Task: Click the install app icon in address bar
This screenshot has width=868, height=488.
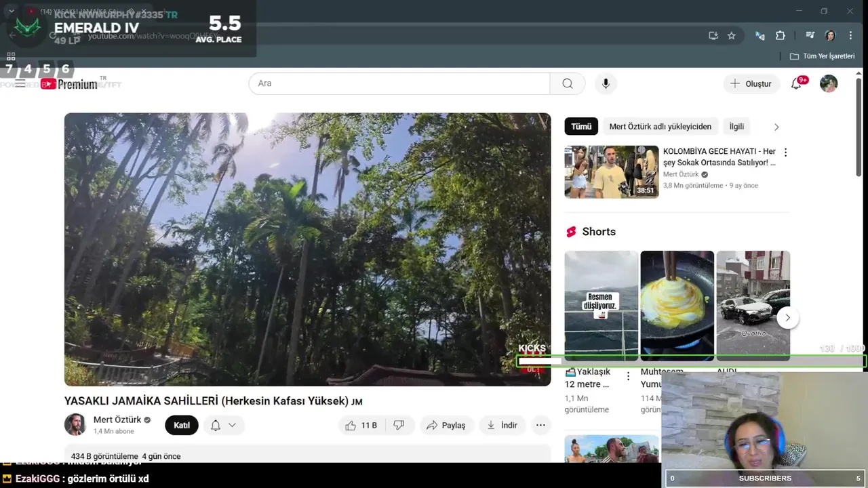Action: [x=713, y=35]
